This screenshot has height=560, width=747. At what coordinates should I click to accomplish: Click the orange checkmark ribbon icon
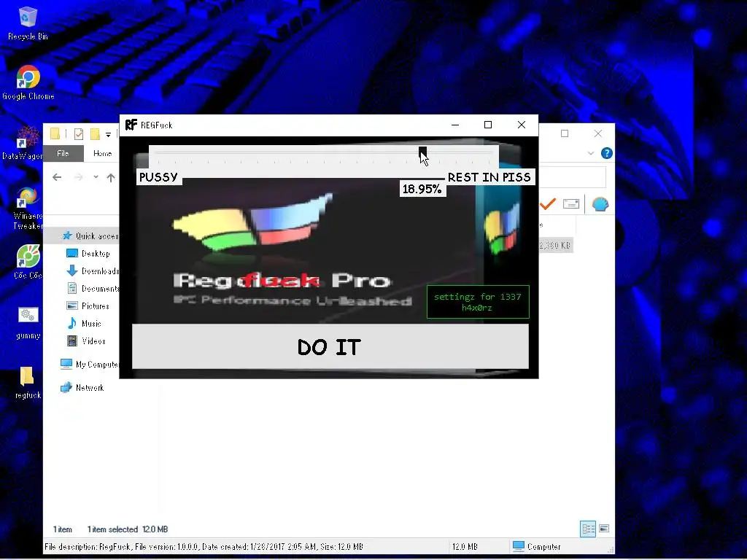548,204
